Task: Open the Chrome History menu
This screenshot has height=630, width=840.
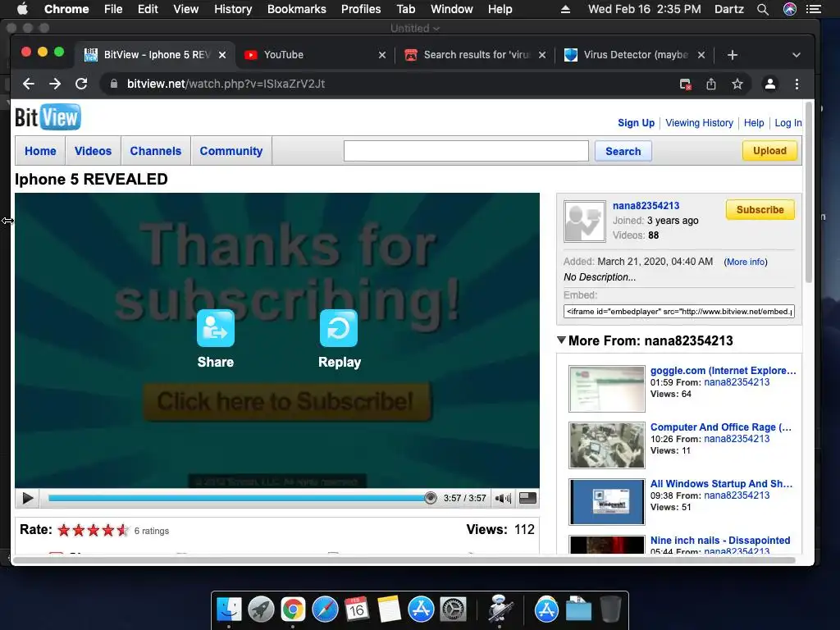Action: tap(233, 9)
